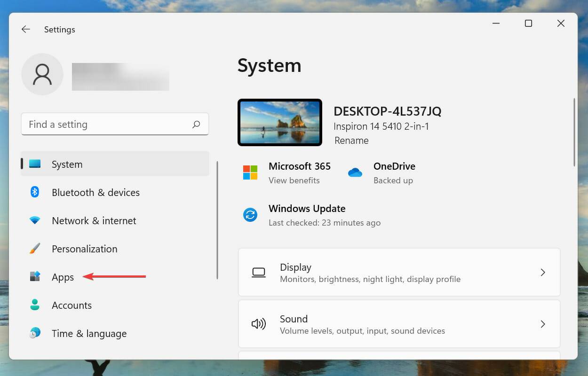Maximize the Settings window
The width and height of the screenshot is (588, 376).
528,23
